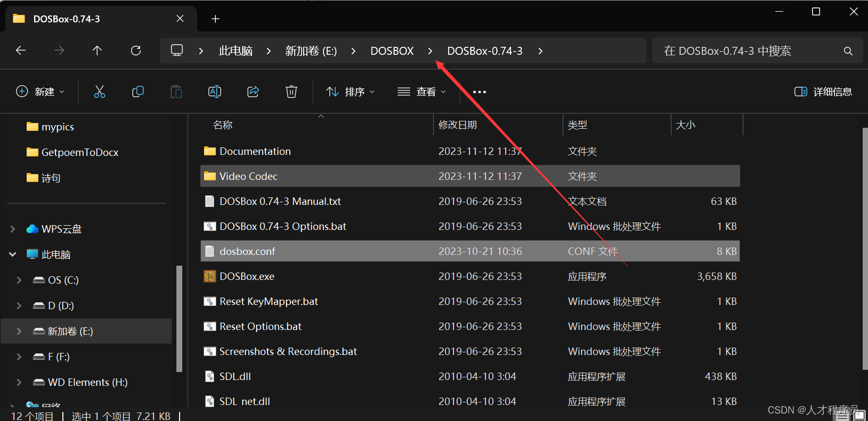The height and width of the screenshot is (421, 868).
Task: Click the Documentation folder icon
Action: tap(210, 151)
